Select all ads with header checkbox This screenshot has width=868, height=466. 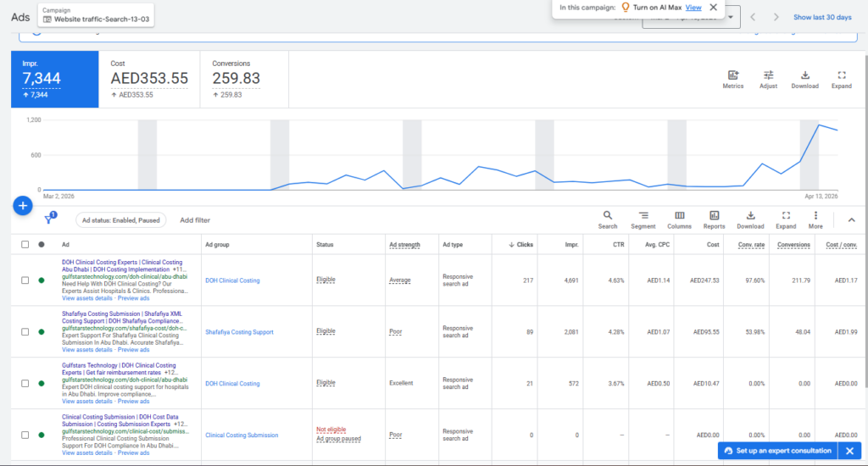click(x=25, y=245)
